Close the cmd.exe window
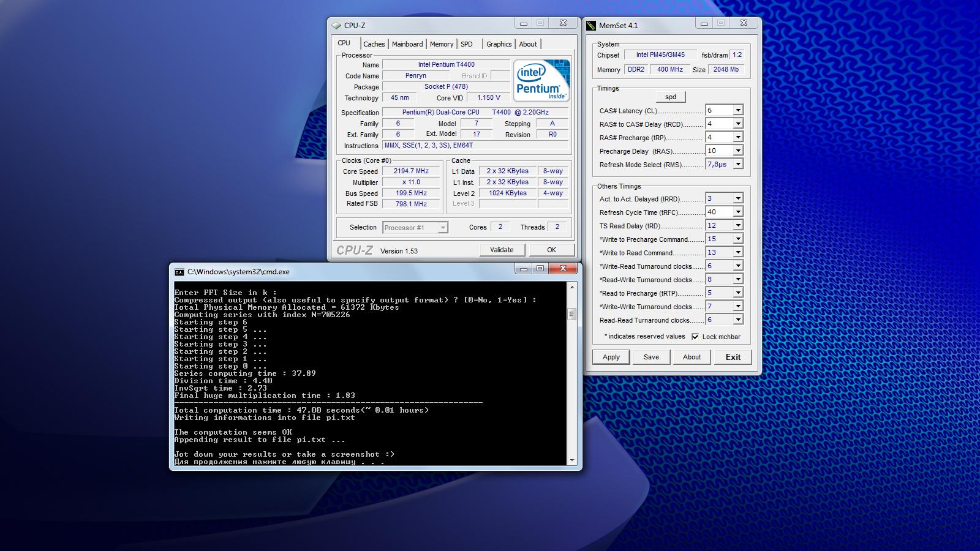This screenshot has width=980, height=551. (x=562, y=269)
